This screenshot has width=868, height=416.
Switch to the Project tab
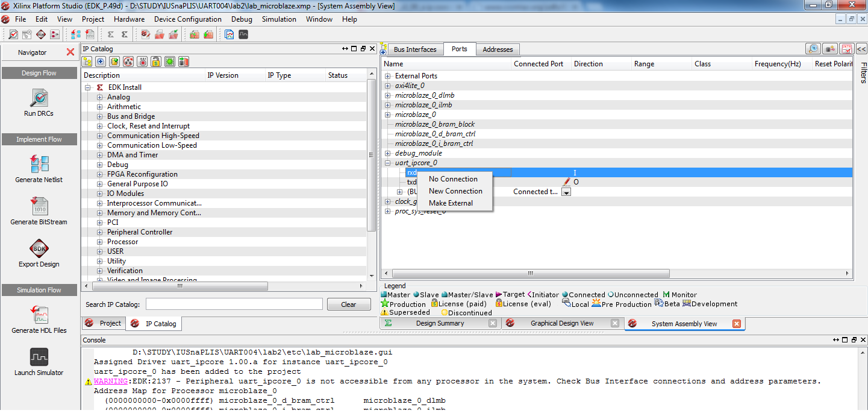(x=104, y=323)
